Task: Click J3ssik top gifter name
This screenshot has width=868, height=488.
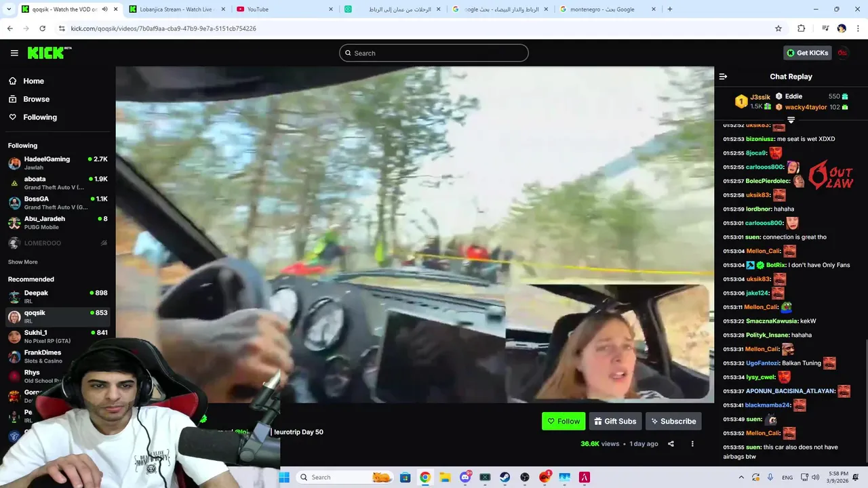Action: click(x=760, y=97)
